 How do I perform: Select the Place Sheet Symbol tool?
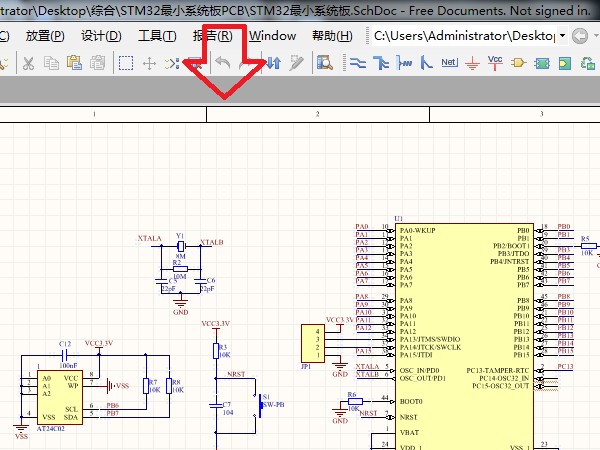click(x=542, y=64)
